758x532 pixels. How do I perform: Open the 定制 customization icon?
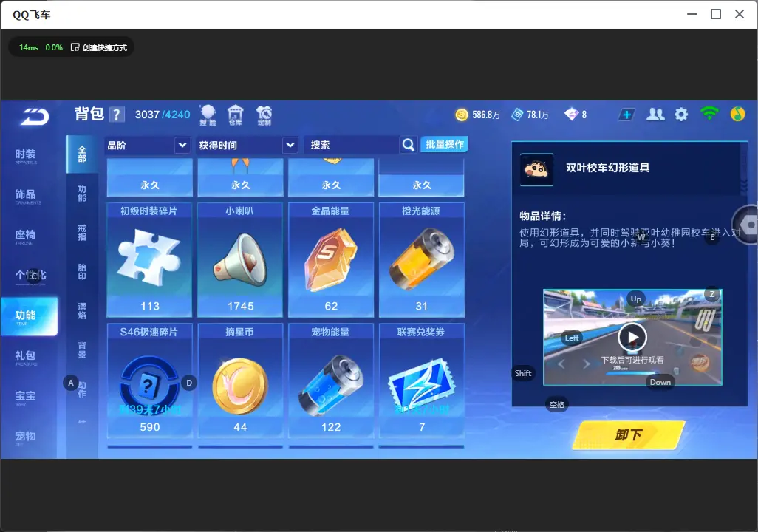tap(264, 115)
